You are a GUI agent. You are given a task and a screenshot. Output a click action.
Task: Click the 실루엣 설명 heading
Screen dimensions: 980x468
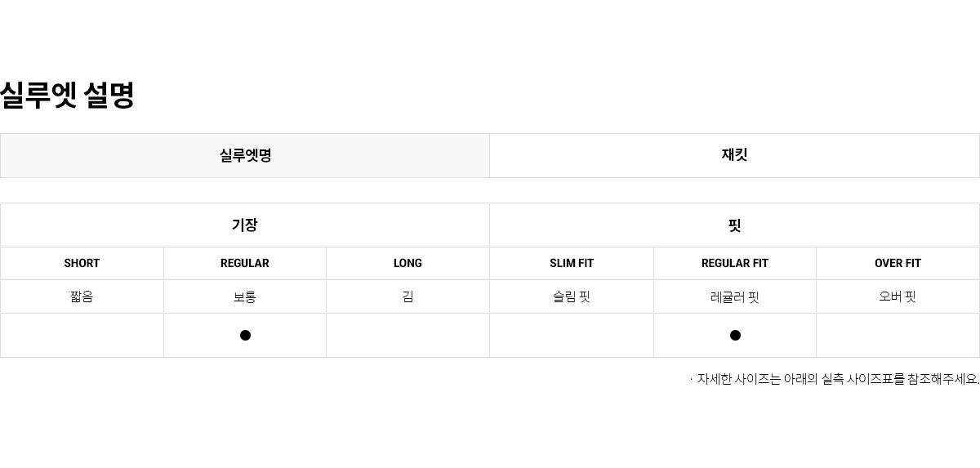(67, 95)
